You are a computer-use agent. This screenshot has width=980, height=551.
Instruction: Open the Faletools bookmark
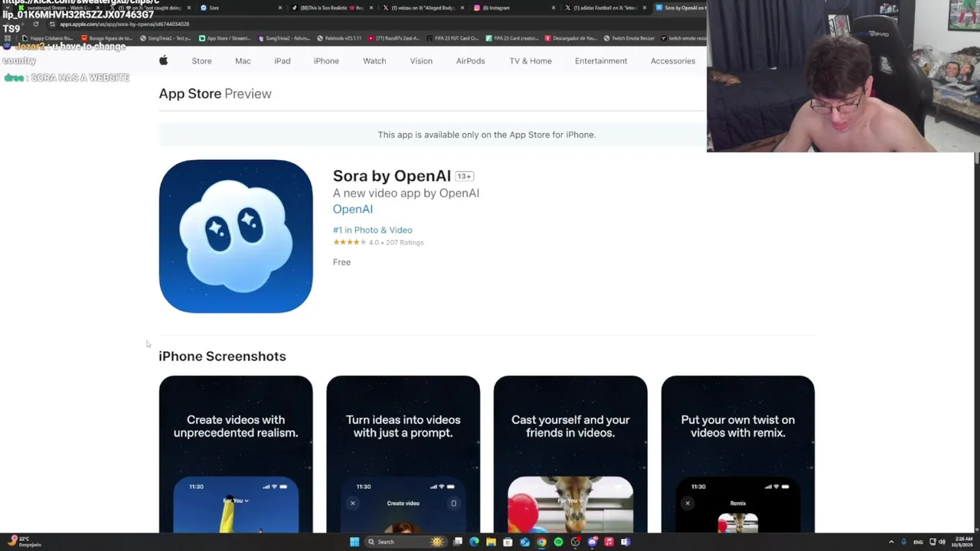[340, 38]
